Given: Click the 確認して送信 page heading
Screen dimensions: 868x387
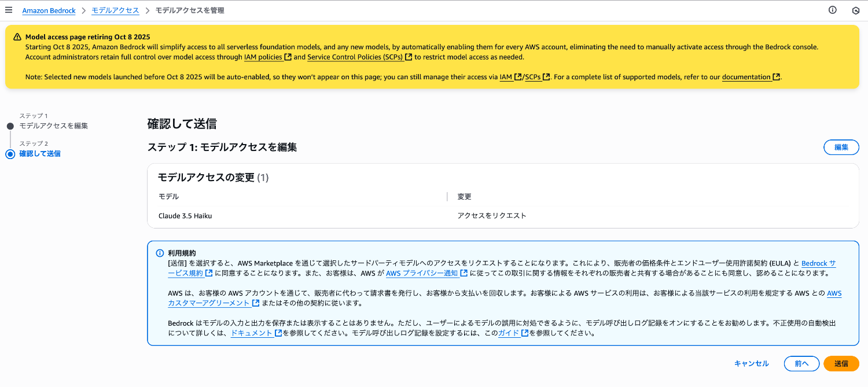Looking at the screenshot, I should point(182,124).
